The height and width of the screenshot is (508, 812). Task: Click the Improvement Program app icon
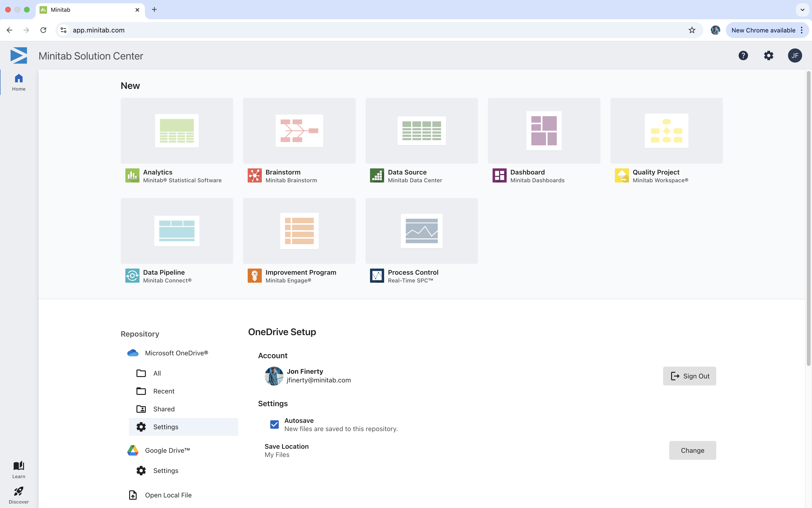click(255, 275)
